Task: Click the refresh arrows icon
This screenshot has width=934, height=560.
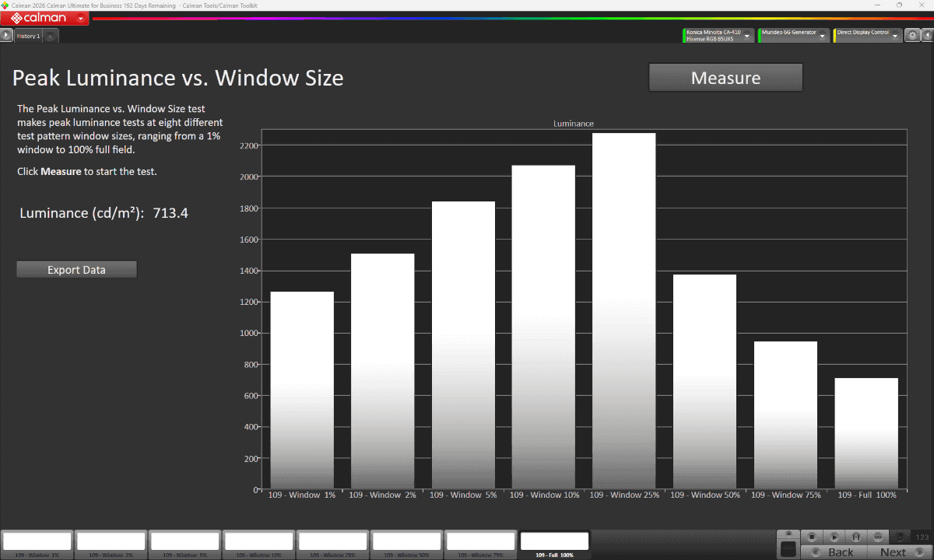Action: pyautogui.click(x=901, y=537)
